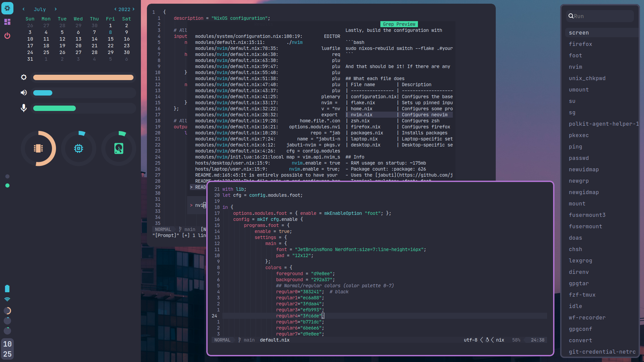Click default.nix filename in statusline

pyautogui.click(x=275, y=340)
